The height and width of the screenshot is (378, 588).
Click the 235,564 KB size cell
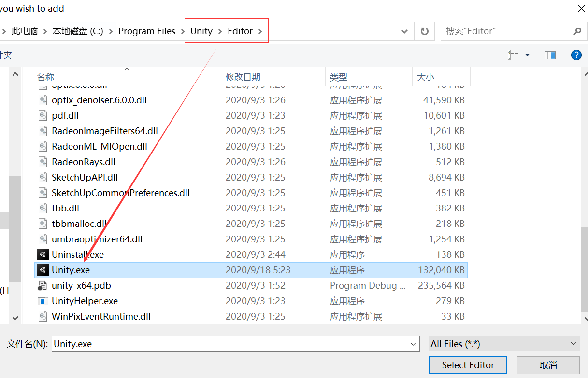441,285
